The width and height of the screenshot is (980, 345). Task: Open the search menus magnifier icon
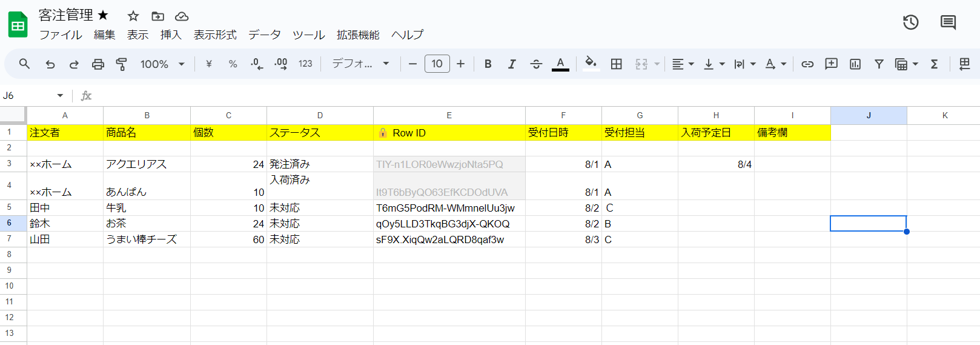tap(24, 64)
